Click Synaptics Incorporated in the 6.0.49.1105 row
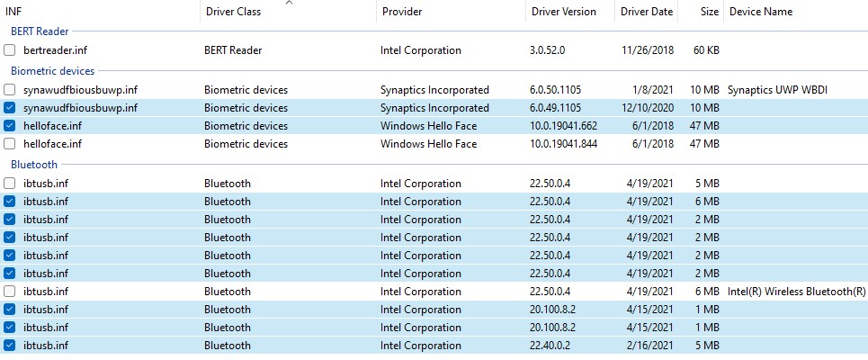 coord(434,108)
